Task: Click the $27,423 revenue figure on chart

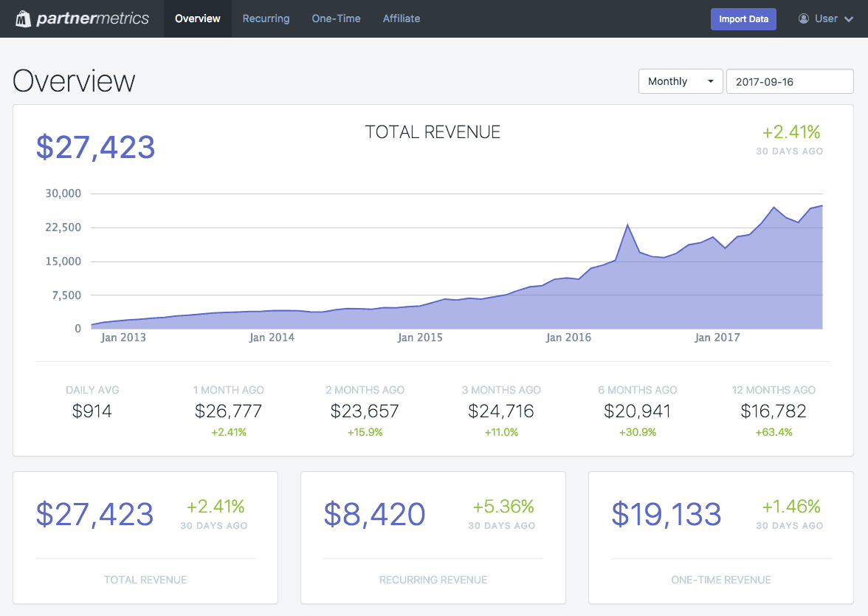Action: 95,147
